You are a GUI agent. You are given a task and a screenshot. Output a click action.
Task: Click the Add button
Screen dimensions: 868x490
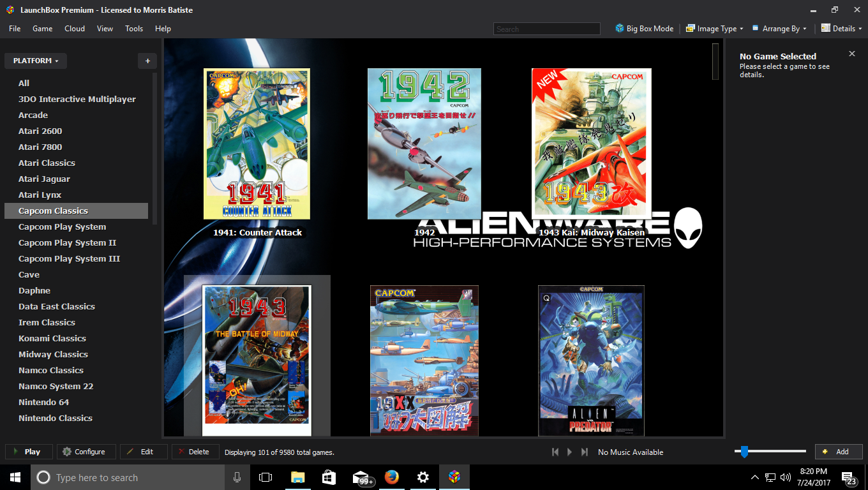[839, 452]
